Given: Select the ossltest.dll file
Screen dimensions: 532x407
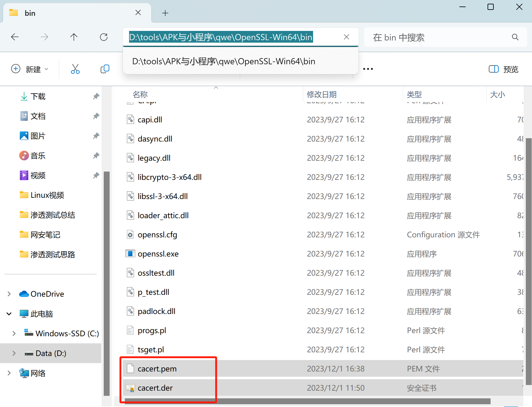Looking at the screenshot, I should pos(156,273).
